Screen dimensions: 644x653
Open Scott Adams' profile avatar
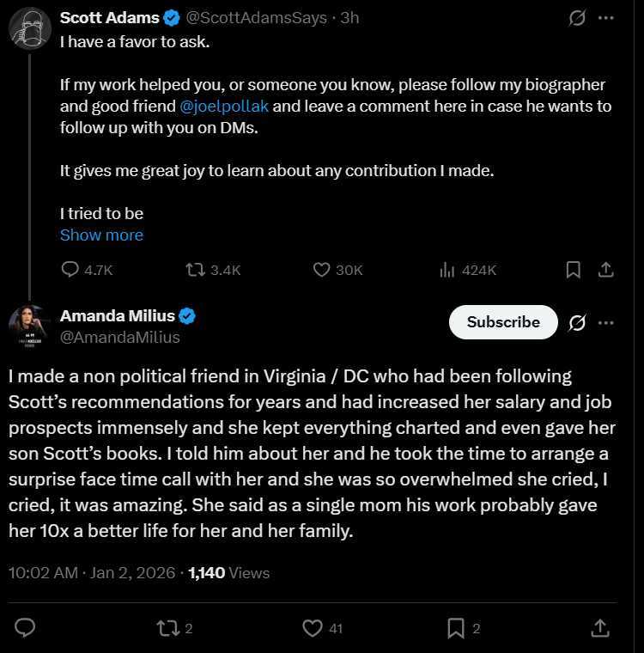29,28
